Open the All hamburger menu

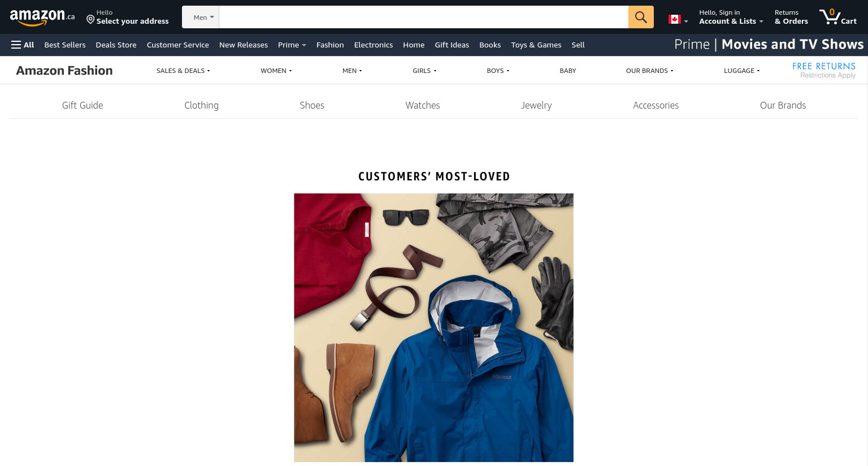click(x=23, y=45)
